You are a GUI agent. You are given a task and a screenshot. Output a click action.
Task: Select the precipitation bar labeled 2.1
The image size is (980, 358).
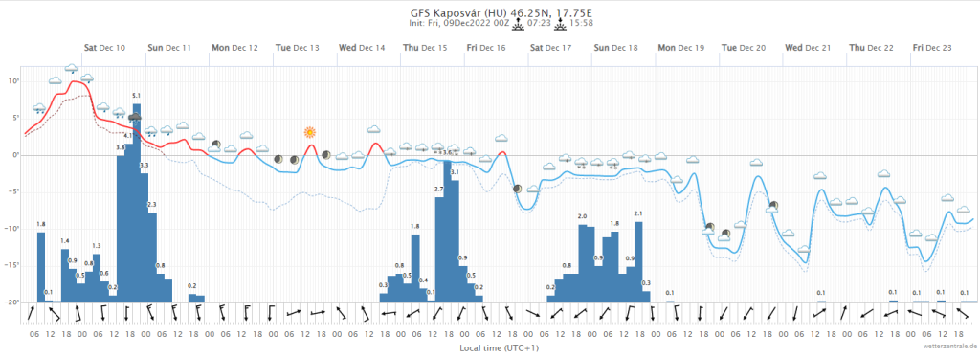[x=638, y=262]
